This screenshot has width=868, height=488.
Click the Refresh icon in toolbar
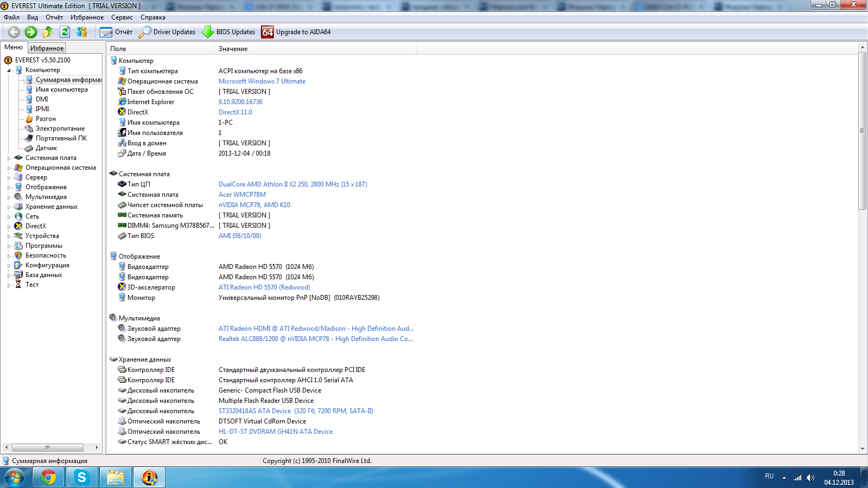65,32
